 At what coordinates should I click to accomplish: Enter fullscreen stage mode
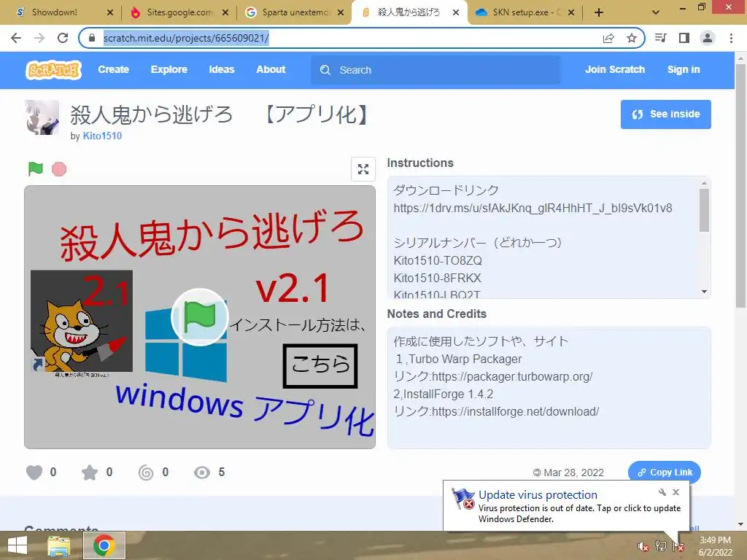363,169
